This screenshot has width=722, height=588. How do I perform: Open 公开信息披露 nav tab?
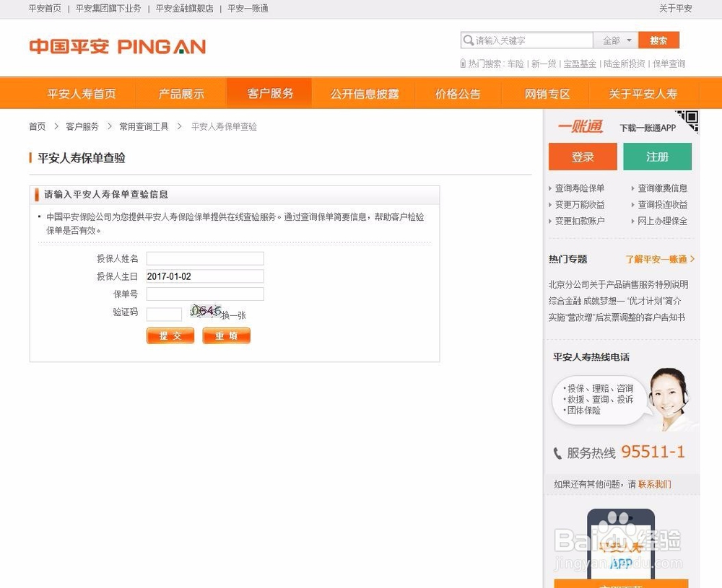click(x=364, y=94)
